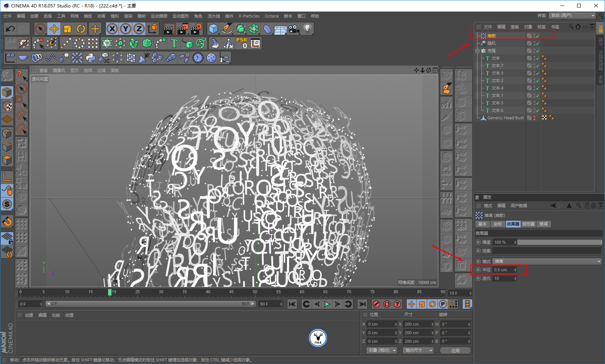The height and width of the screenshot is (364, 605).
Task: Click the 衰减 tab button
Action: [x=543, y=224]
